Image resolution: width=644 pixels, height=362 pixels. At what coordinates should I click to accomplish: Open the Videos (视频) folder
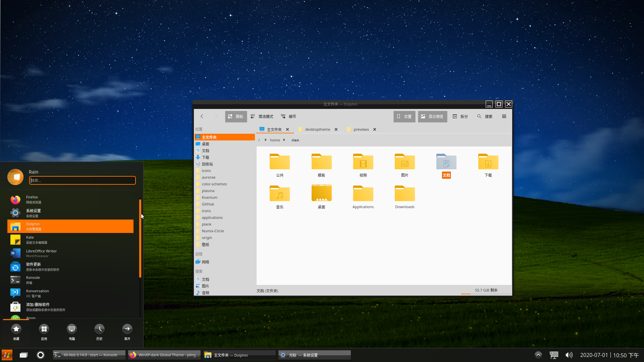[363, 165]
